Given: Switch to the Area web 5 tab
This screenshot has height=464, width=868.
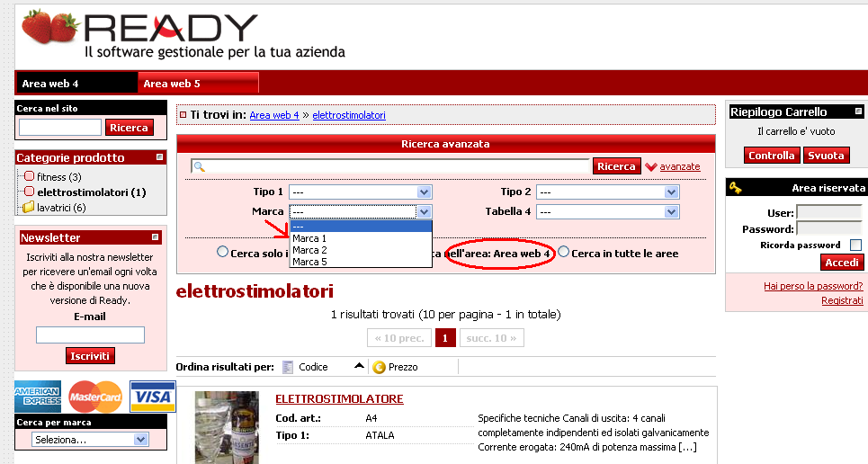Looking at the screenshot, I should 198,83.
